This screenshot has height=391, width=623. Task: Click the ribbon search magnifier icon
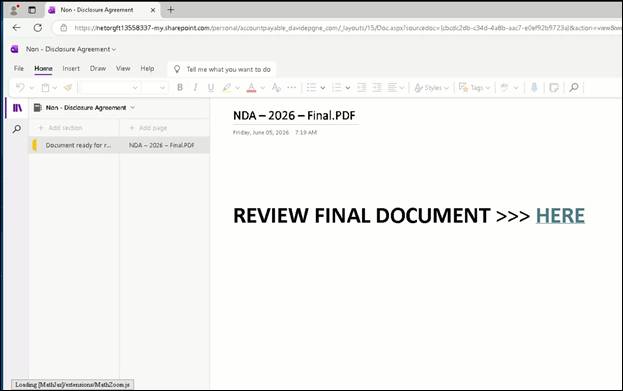(x=574, y=87)
